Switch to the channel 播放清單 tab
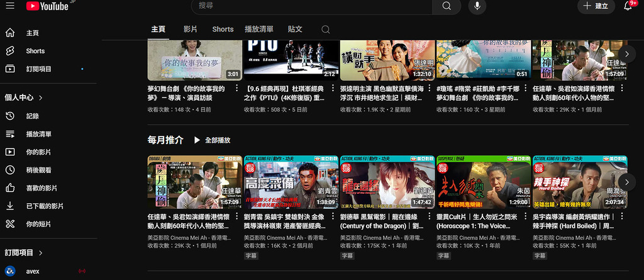 259,29
